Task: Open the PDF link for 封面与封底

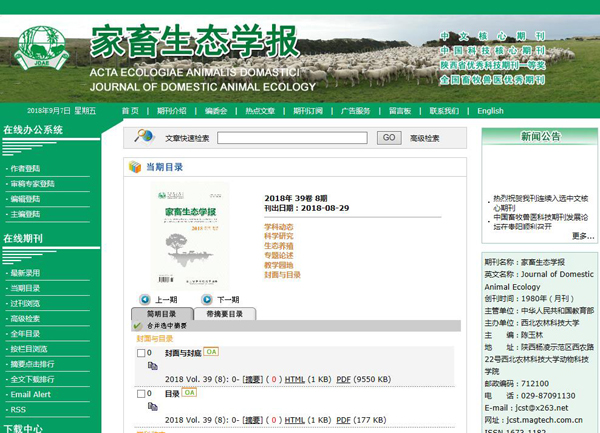Action: [x=343, y=380]
